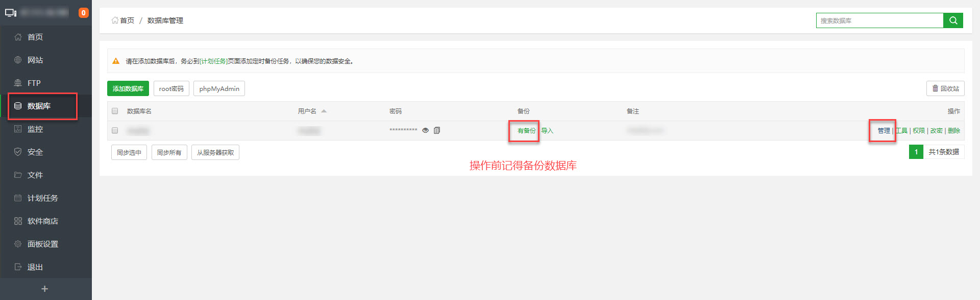Image resolution: width=980 pixels, height=300 pixels.
Task: Click the 添加数据库 button
Action: coord(128,88)
